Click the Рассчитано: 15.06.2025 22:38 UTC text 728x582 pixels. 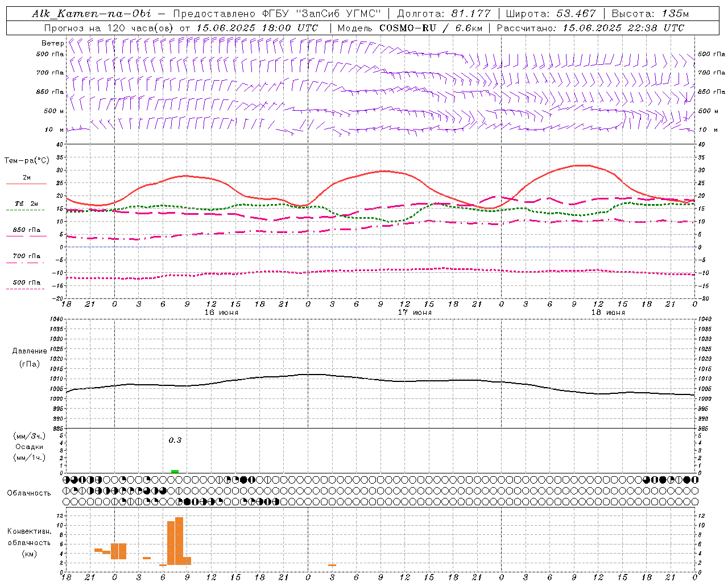pyautogui.click(x=590, y=28)
